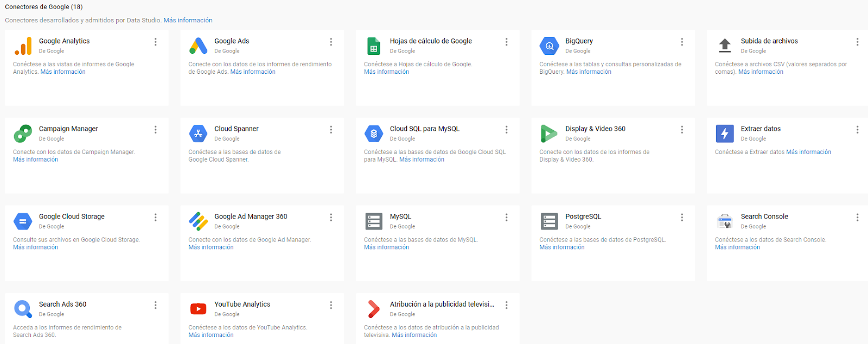Click the Display & Video 360 icon
The image size is (868, 344).
tap(549, 133)
